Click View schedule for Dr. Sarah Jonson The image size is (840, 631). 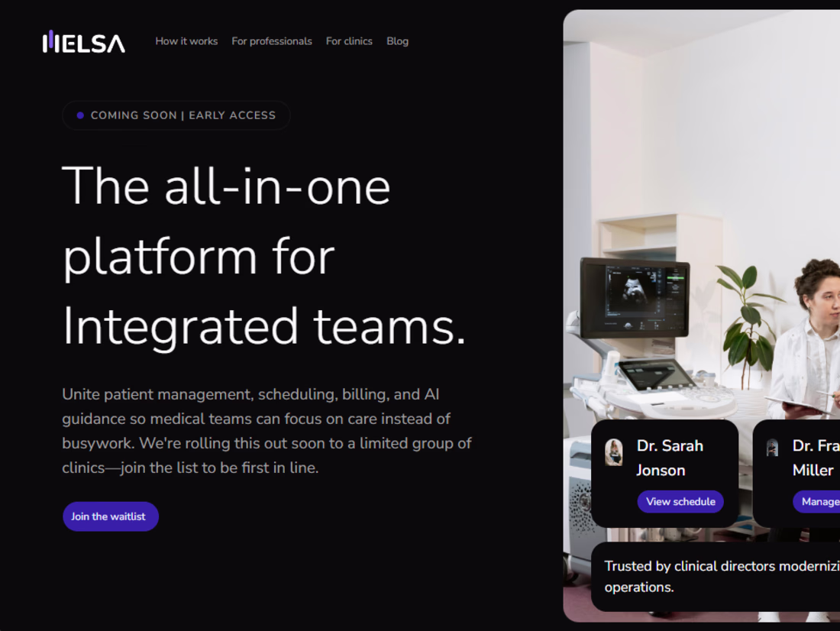point(680,501)
